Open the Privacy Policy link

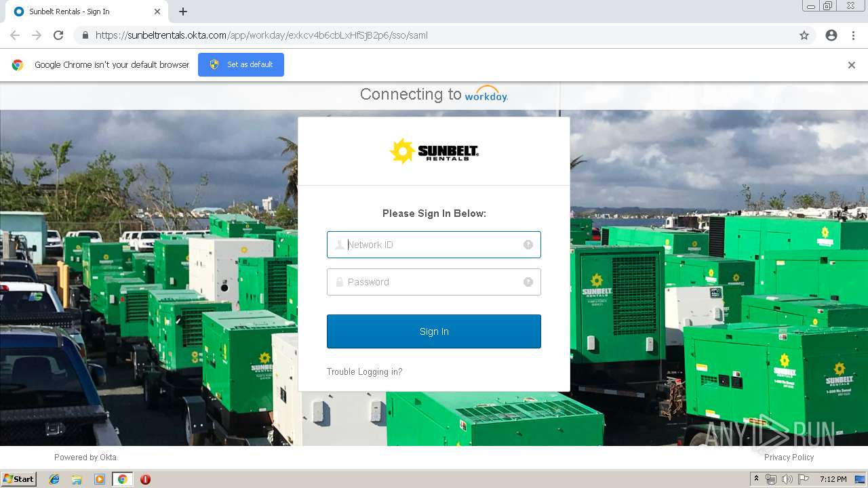[789, 457]
